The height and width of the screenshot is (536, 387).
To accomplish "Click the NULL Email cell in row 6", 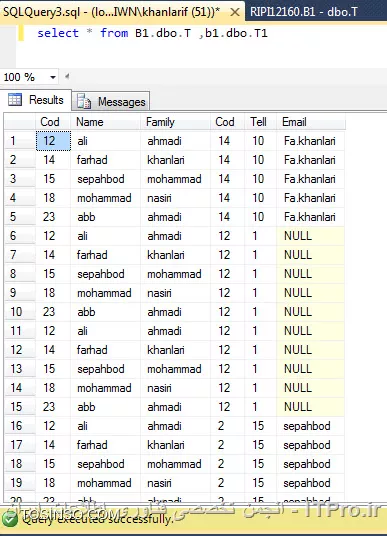I will click(311, 236).
